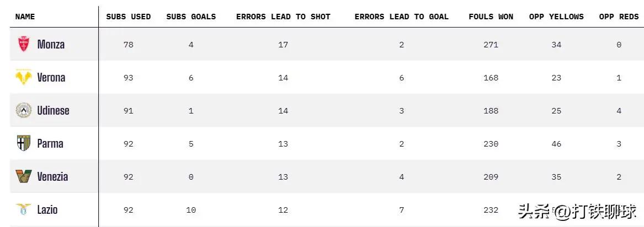Sort by ERRORS LEAD TO GOAL header
Screen dimensions: 644x227
(x=402, y=17)
